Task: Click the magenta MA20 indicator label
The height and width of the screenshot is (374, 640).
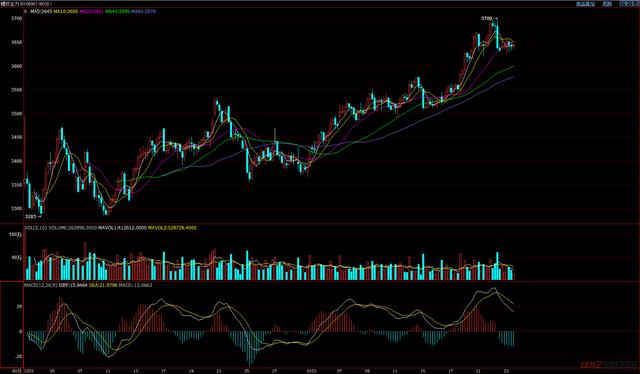Action: click(x=91, y=11)
